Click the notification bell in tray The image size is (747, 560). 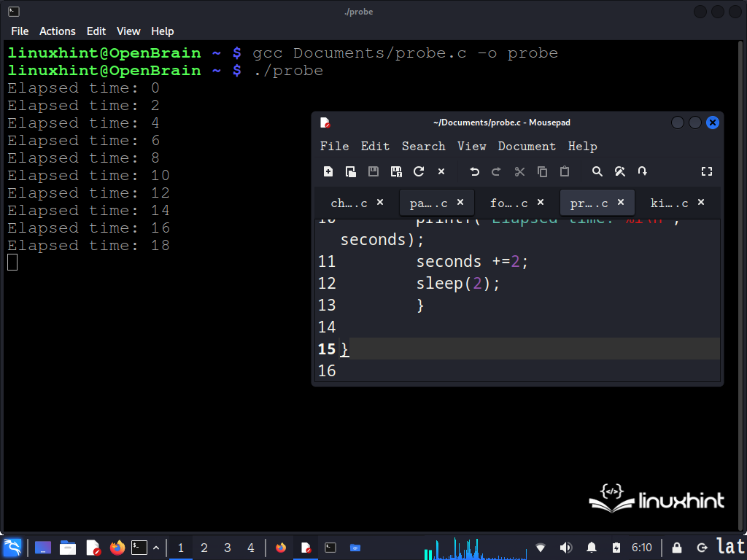coord(592,548)
